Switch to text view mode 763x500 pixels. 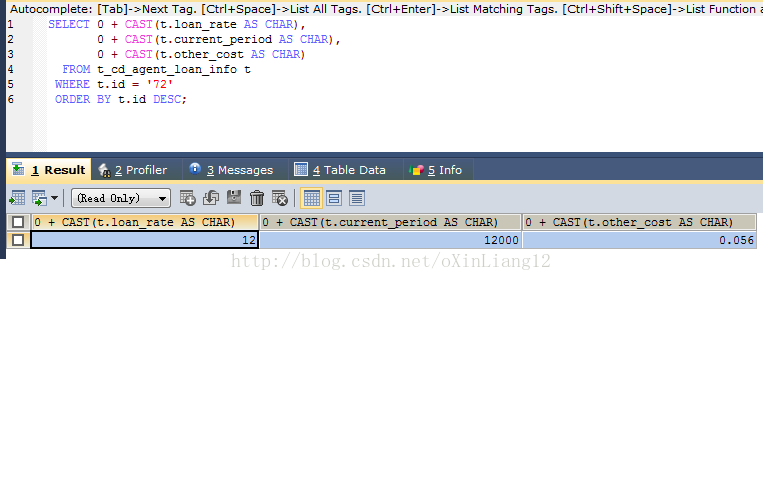(357, 198)
